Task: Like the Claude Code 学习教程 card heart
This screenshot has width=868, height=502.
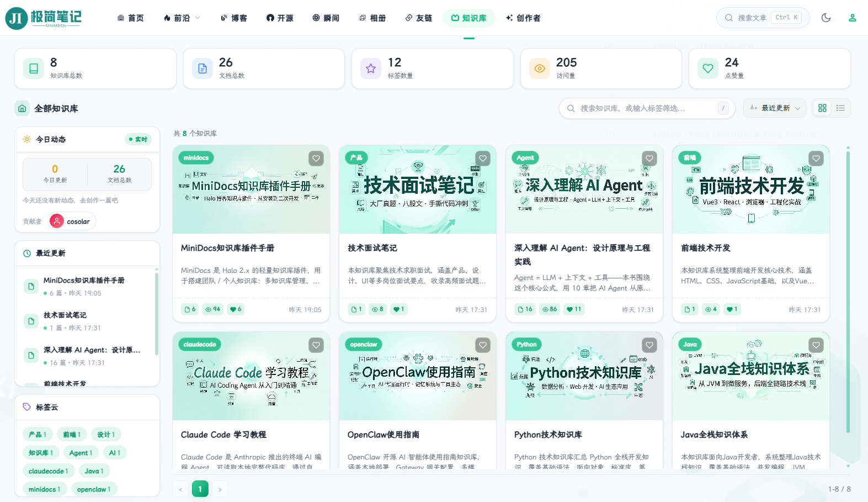Action: pyautogui.click(x=316, y=345)
